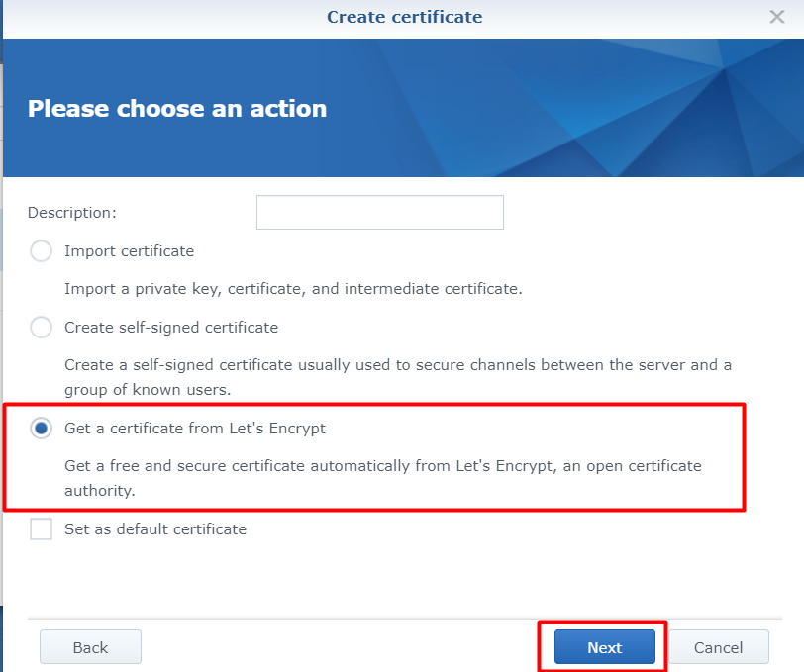Click the "Create self-signed certificate" label text

click(171, 327)
